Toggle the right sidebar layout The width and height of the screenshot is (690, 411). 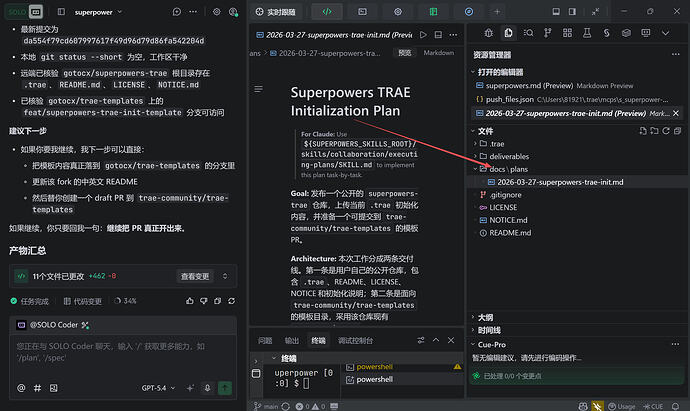coord(572,11)
